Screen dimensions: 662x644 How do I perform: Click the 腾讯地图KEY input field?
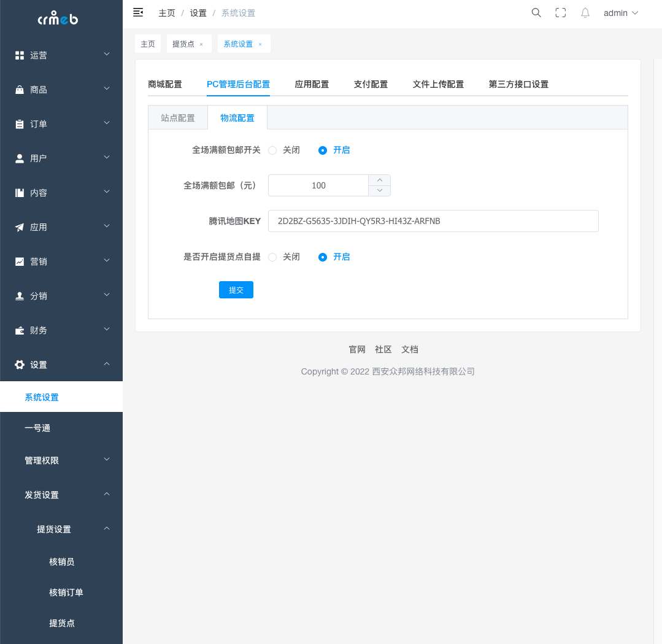click(x=433, y=221)
